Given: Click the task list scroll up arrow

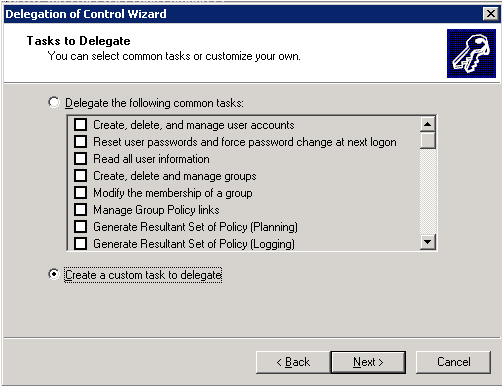Looking at the screenshot, I should tap(428, 124).
